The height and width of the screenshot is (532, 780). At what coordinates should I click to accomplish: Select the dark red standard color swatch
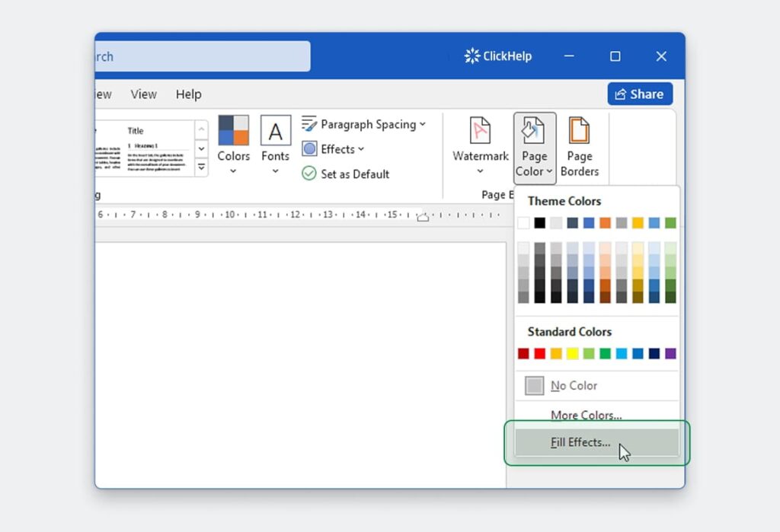(523, 353)
